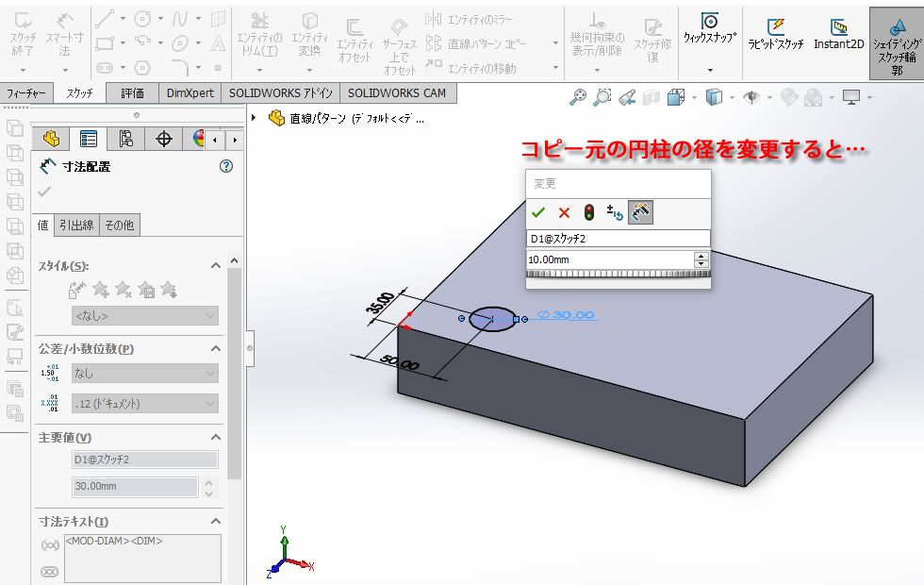Click the thumbwheel slider in 変更 dialog
Screen dimensions: 924x585
(619, 274)
